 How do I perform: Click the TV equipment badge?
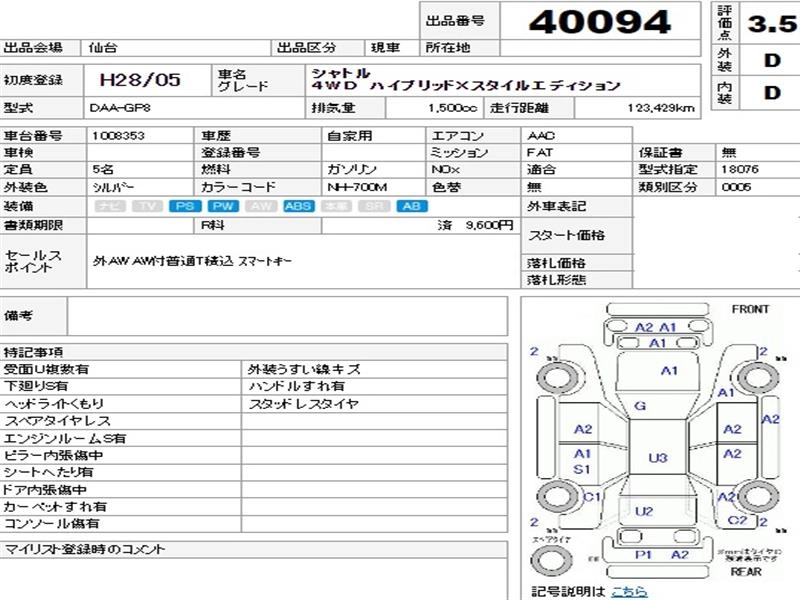[x=147, y=206]
